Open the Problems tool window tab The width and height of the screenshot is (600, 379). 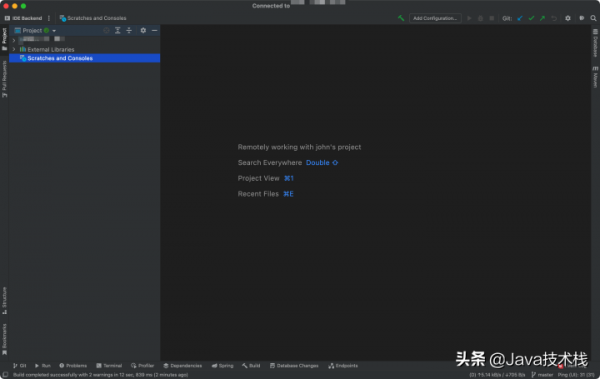pyautogui.click(x=73, y=366)
